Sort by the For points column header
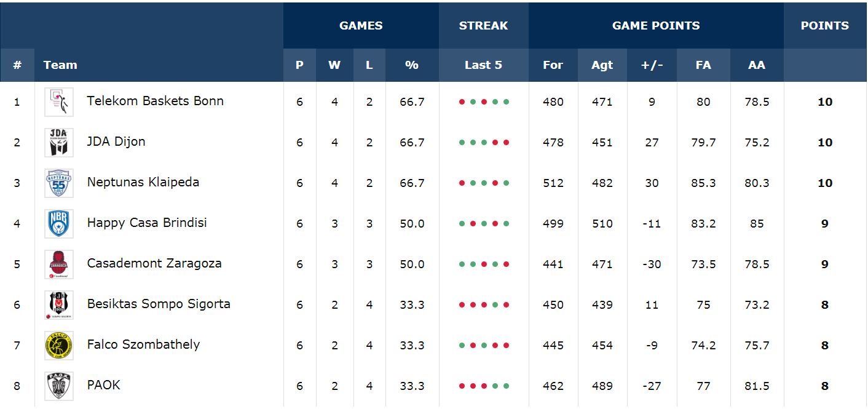The width and height of the screenshot is (868, 409). [553, 65]
